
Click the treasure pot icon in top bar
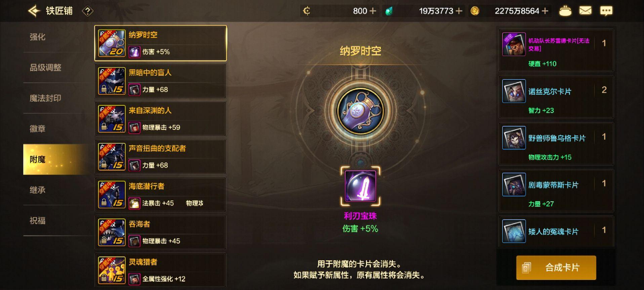click(x=565, y=11)
